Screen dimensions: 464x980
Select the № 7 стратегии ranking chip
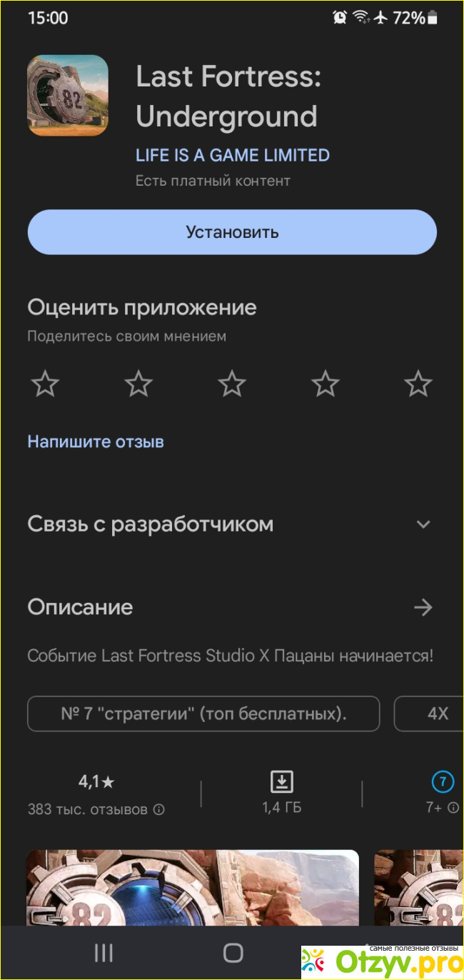pos(203,714)
